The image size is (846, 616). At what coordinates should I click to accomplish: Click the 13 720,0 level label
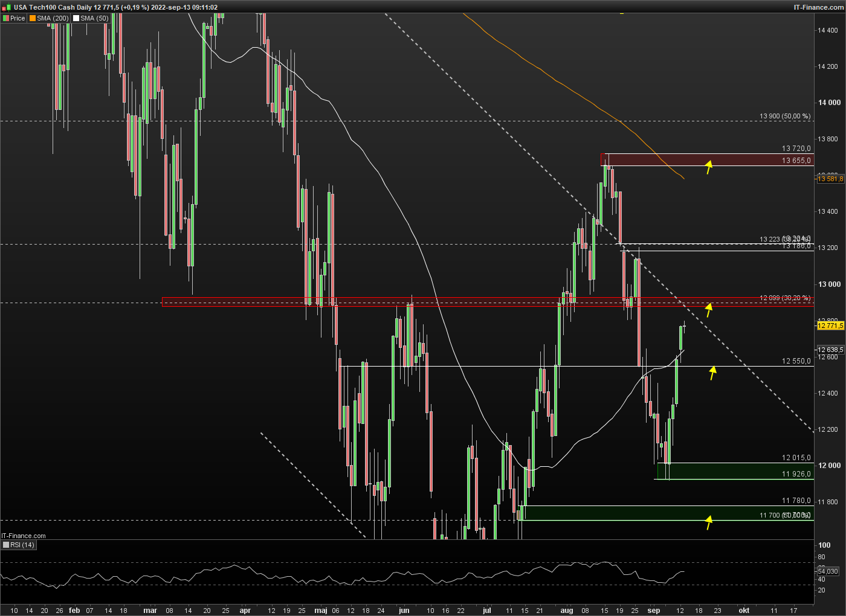tap(796, 149)
